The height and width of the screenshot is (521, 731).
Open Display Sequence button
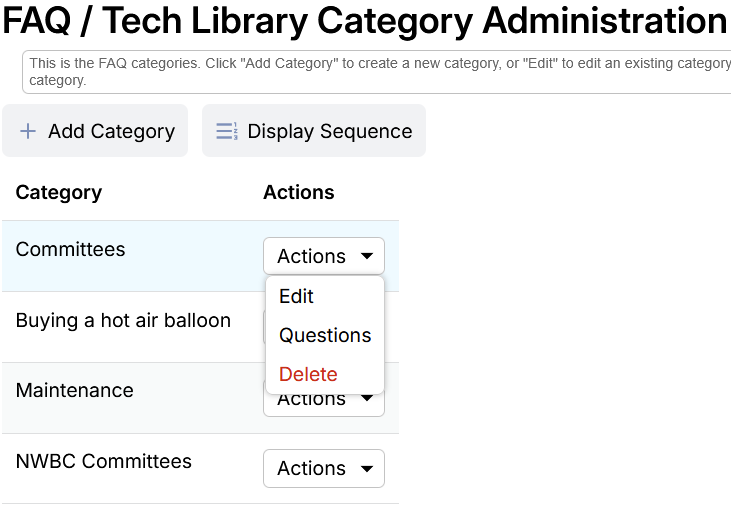314,131
